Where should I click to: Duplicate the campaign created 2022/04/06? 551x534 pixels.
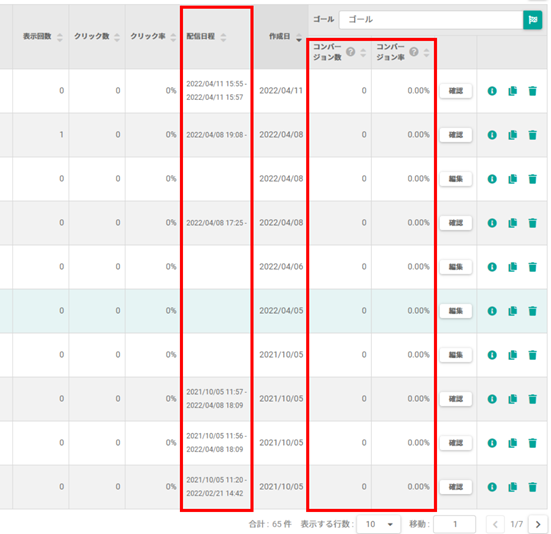pos(512,267)
